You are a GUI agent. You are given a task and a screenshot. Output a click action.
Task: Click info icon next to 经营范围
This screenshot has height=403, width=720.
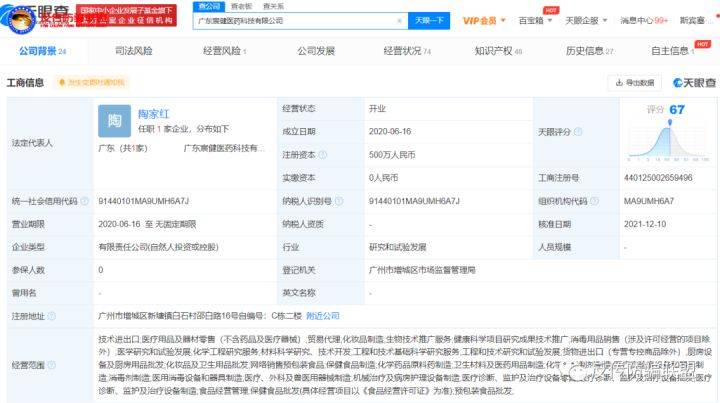pos(51,365)
